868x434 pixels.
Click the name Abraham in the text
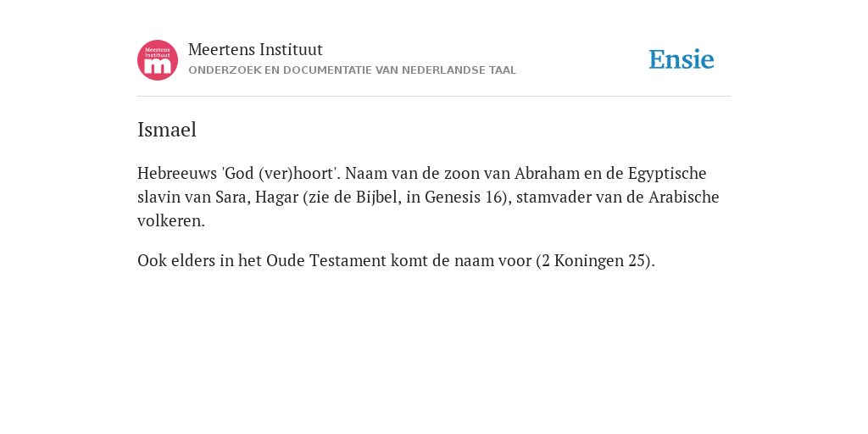pyautogui.click(x=547, y=173)
